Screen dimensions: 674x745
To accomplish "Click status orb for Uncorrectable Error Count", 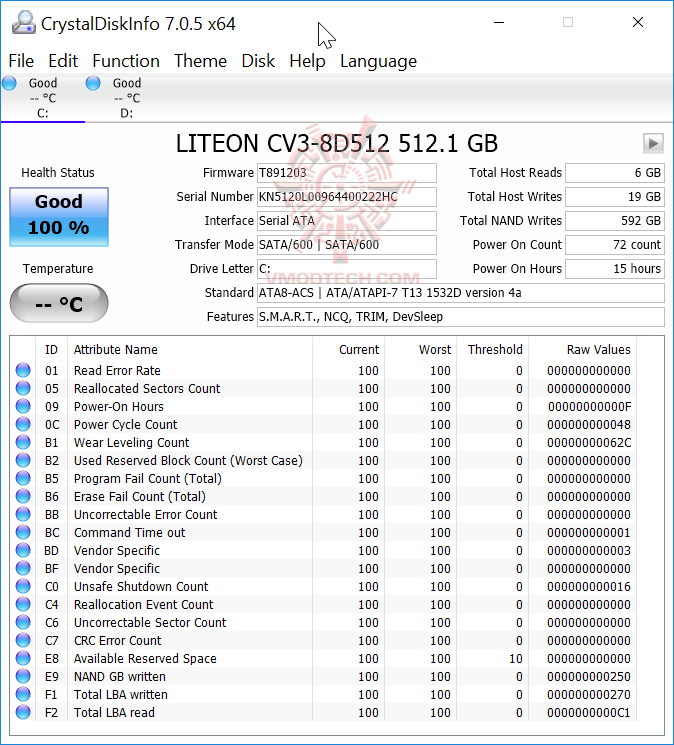I will [23, 515].
